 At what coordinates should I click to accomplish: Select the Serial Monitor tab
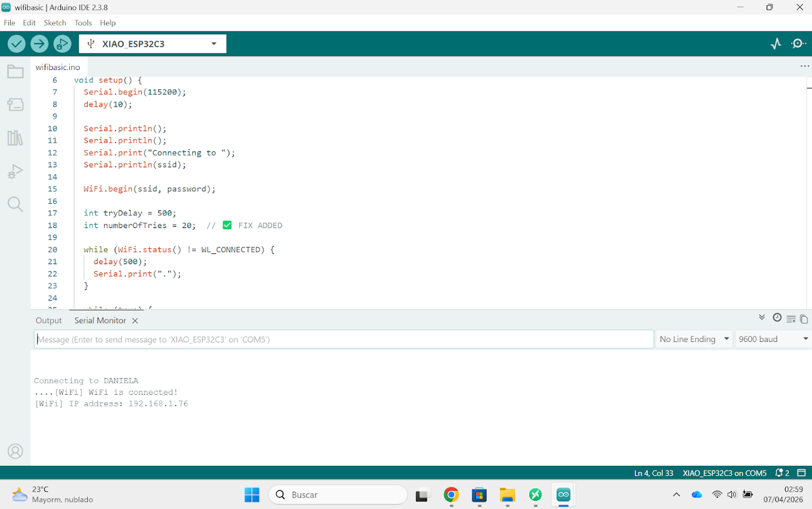(100, 320)
